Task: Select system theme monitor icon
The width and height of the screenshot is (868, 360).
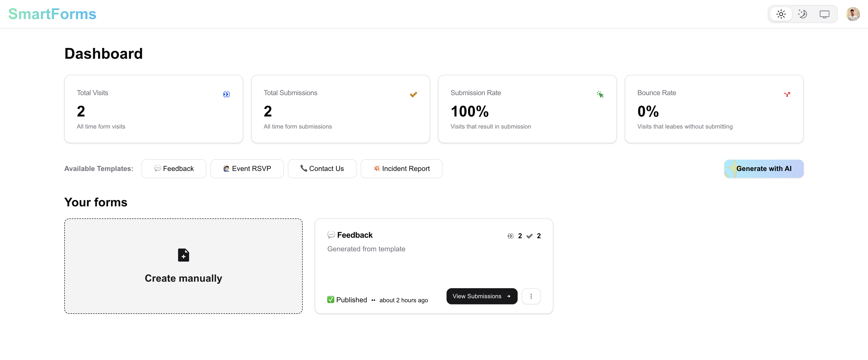Action: [824, 14]
